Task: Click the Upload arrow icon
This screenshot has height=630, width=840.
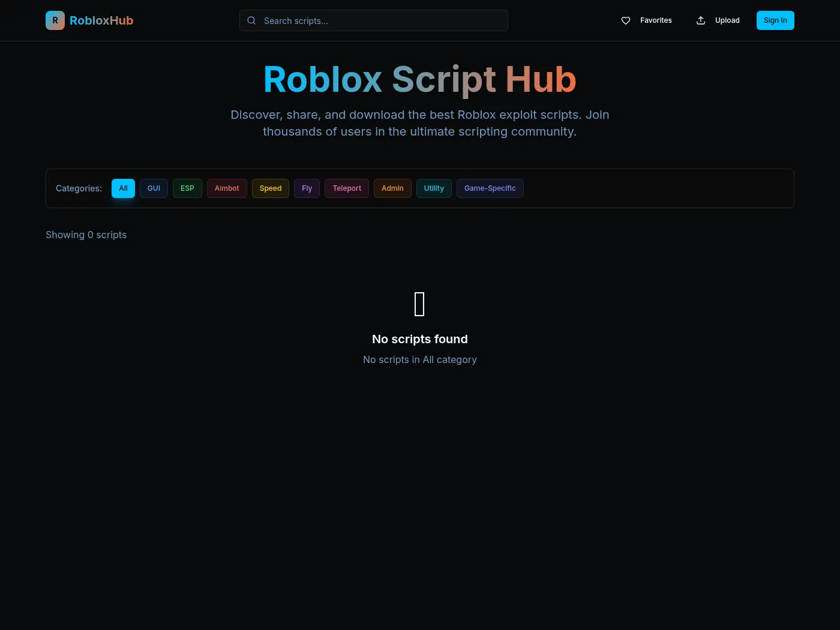Action: [x=701, y=20]
